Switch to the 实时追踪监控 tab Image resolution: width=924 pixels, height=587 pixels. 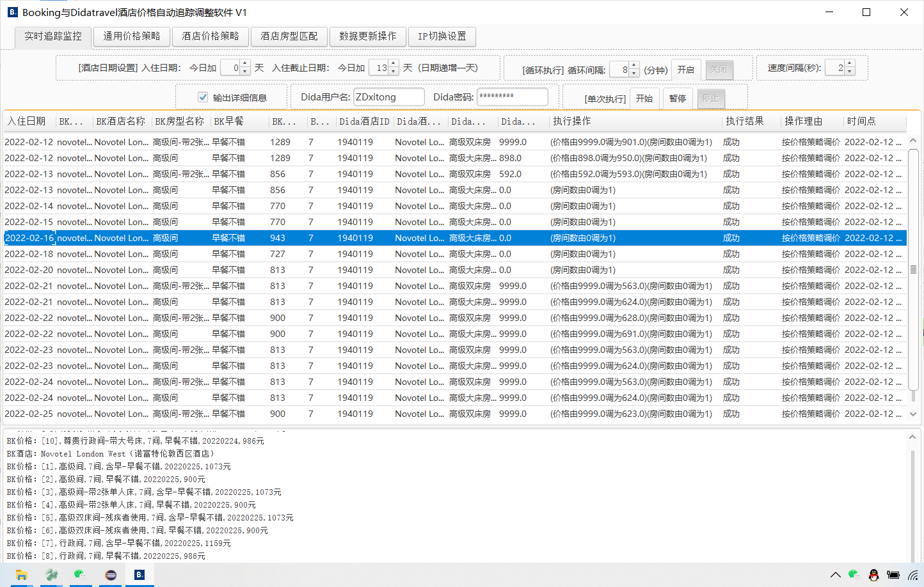(53, 36)
